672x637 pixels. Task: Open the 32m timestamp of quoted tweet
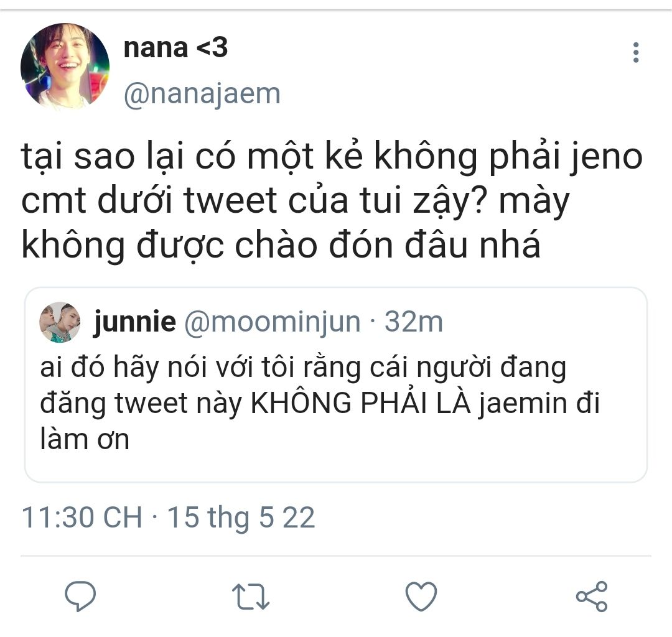click(x=414, y=321)
